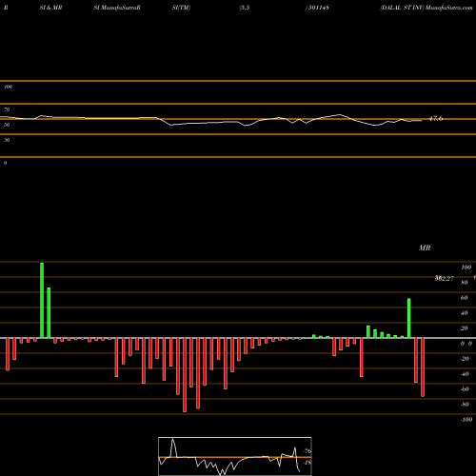
Task: Click the MR axis label -80
Action: pyautogui.click(x=465, y=405)
